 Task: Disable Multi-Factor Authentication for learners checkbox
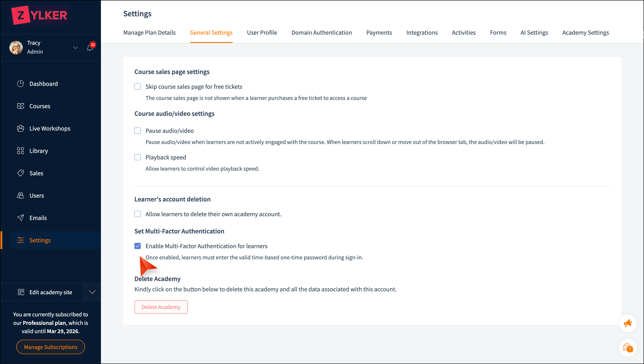tap(138, 246)
